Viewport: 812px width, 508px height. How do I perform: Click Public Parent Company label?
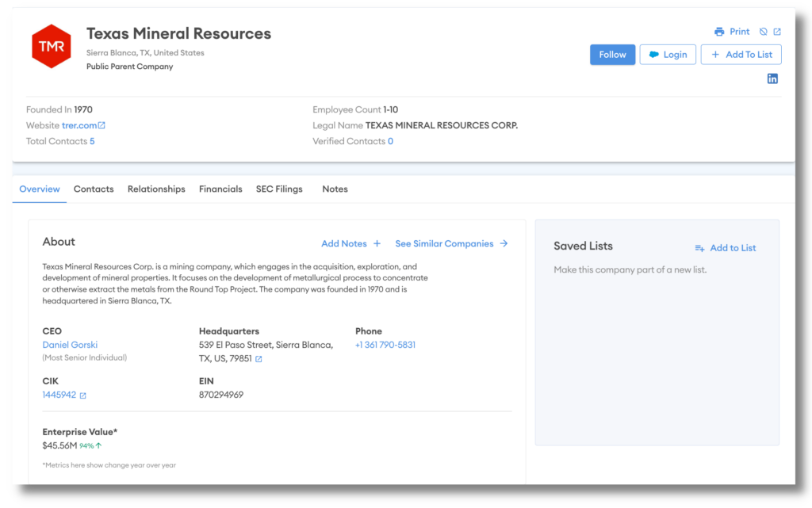(x=129, y=67)
